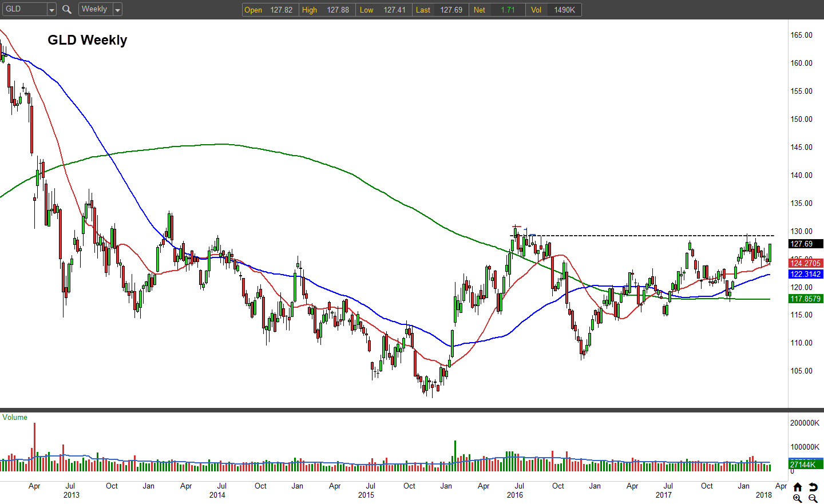824x504 pixels.
Task: Click the green 117.8579 moving average tag
Action: click(806, 299)
